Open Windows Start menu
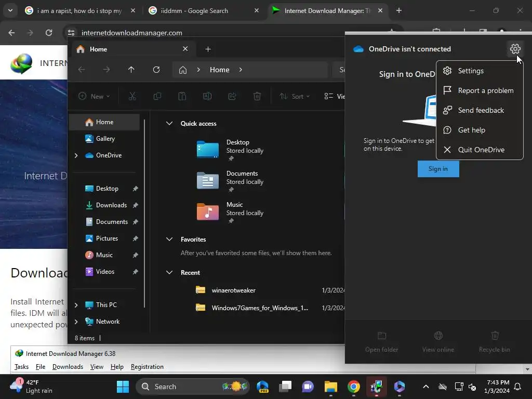 pyautogui.click(x=123, y=387)
